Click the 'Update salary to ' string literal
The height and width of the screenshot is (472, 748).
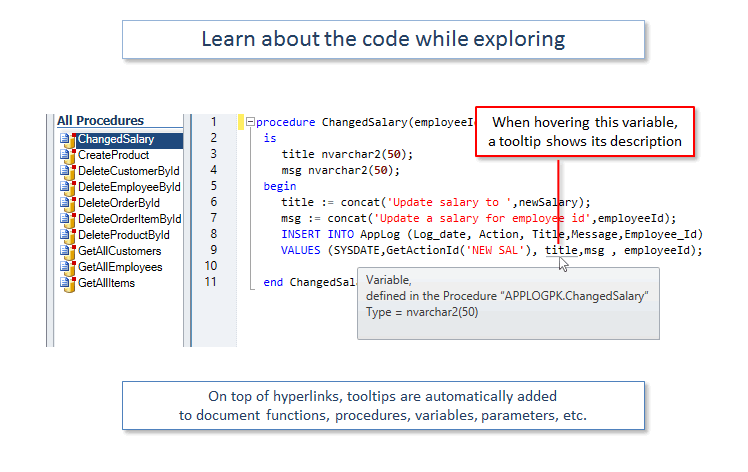449,202
